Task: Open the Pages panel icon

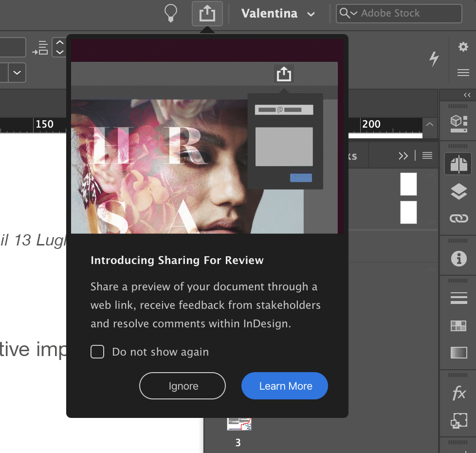Action: (x=458, y=164)
